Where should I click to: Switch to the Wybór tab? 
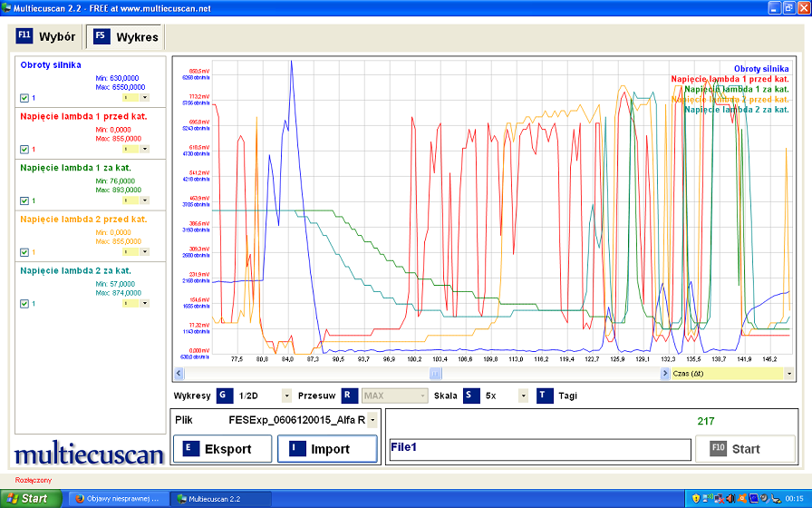click(46, 37)
